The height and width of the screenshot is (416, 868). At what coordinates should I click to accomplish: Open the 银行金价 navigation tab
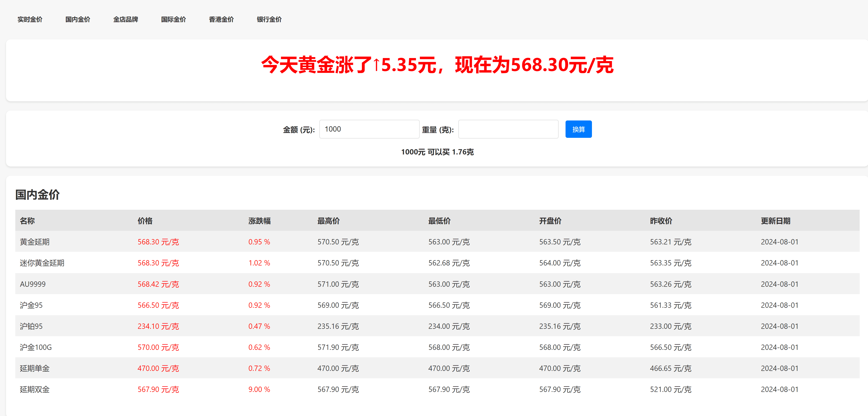269,19
